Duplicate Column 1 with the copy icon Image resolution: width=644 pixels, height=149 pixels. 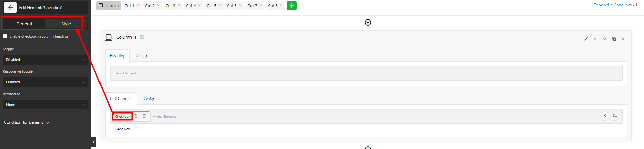[614, 39]
